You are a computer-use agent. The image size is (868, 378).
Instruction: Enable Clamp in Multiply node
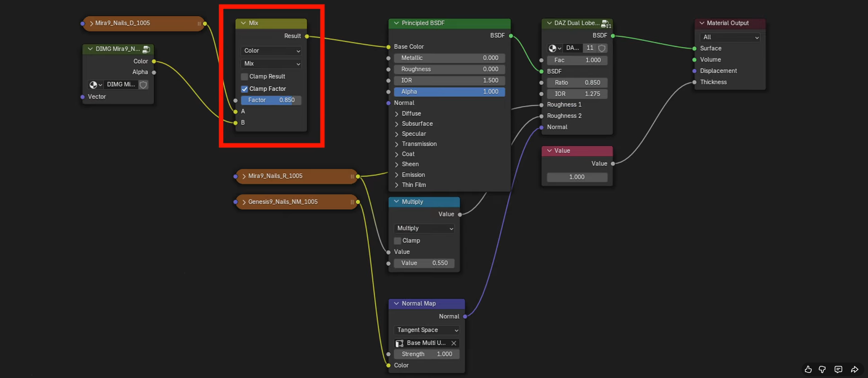pyautogui.click(x=397, y=241)
